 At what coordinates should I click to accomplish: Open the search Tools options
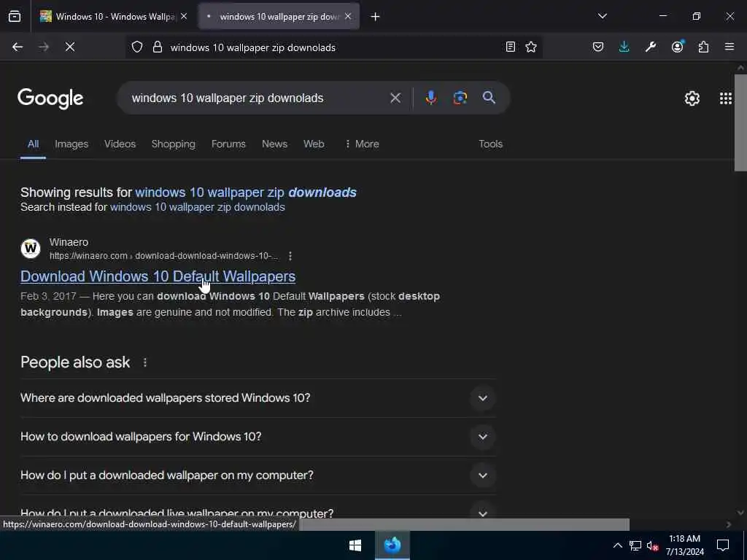pyautogui.click(x=491, y=144)
